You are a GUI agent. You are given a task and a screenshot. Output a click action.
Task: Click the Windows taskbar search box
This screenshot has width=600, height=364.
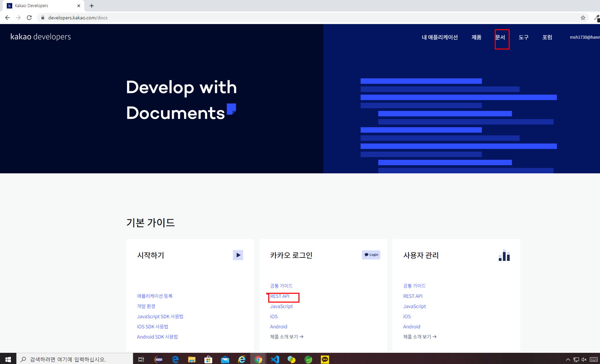(x=75, y=359)
